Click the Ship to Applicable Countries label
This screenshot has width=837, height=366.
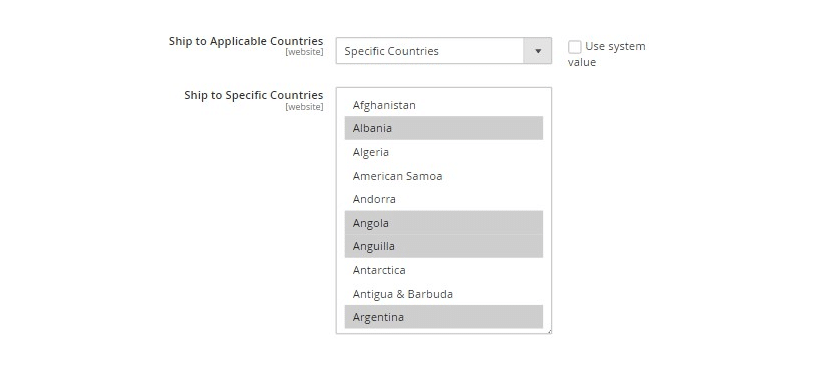246,41
